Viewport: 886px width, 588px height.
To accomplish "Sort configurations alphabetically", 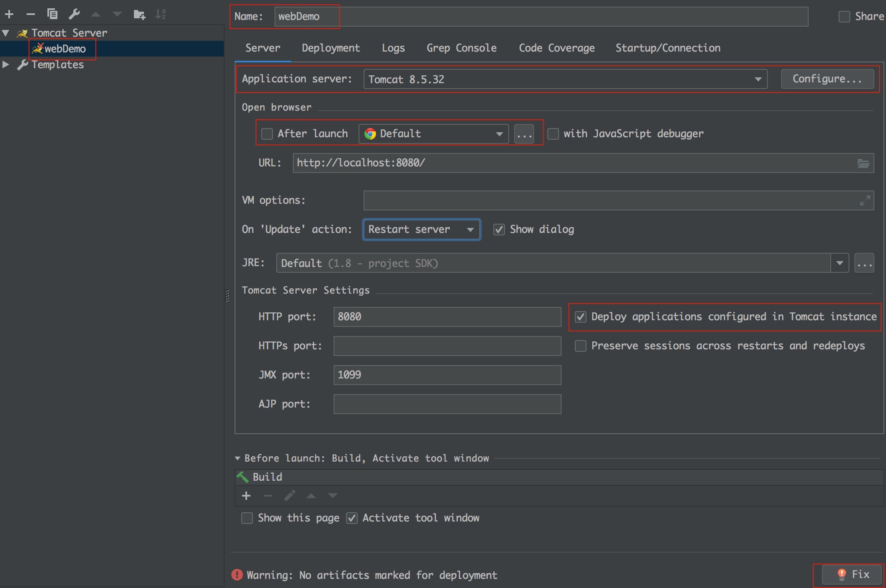I will click(161, 15).
